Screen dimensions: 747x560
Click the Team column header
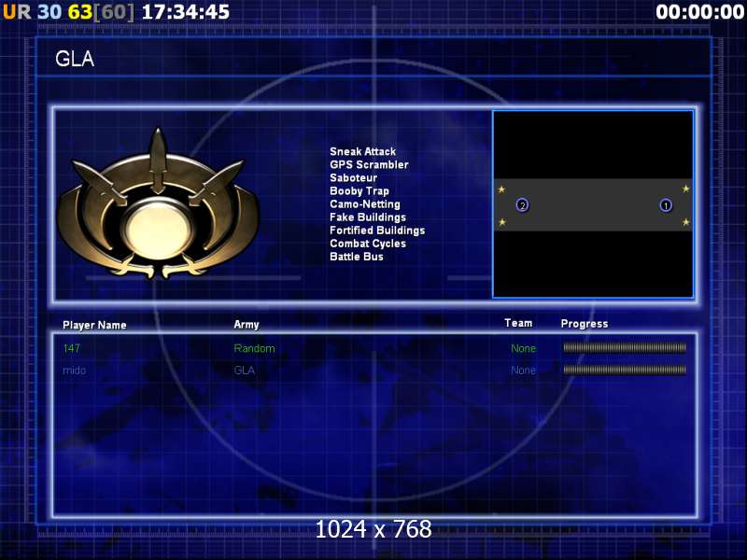coord(518,323)
